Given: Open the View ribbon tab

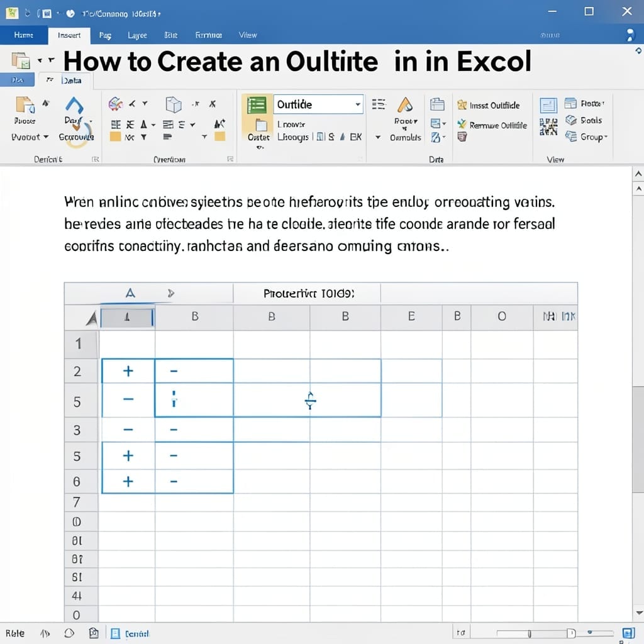Looking at the screenshot, I should pos(248,35).
